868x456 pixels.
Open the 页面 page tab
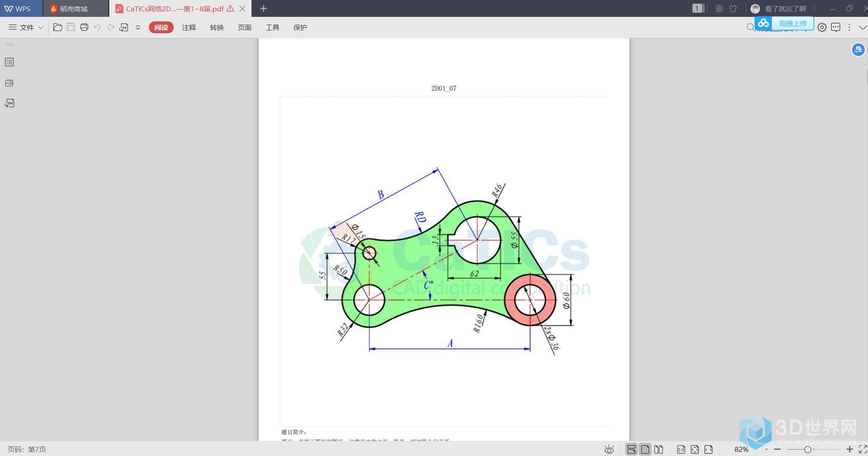point(245,27)
